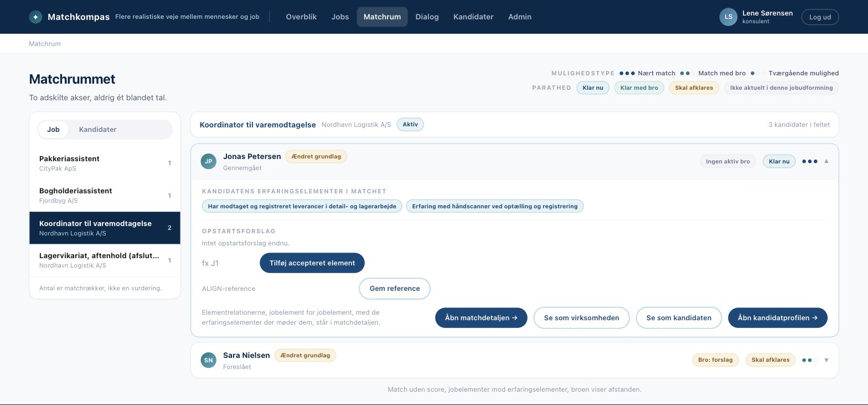Click the Har modtaget og registreret leverancer chip
This screenshot has height=405, width=868.
(302, 206)
